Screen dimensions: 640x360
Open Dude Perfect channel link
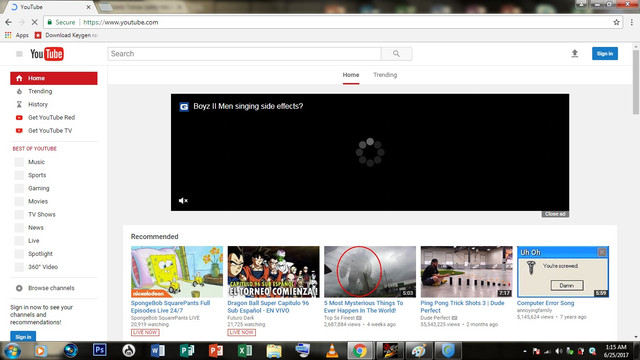coord(435,318)
